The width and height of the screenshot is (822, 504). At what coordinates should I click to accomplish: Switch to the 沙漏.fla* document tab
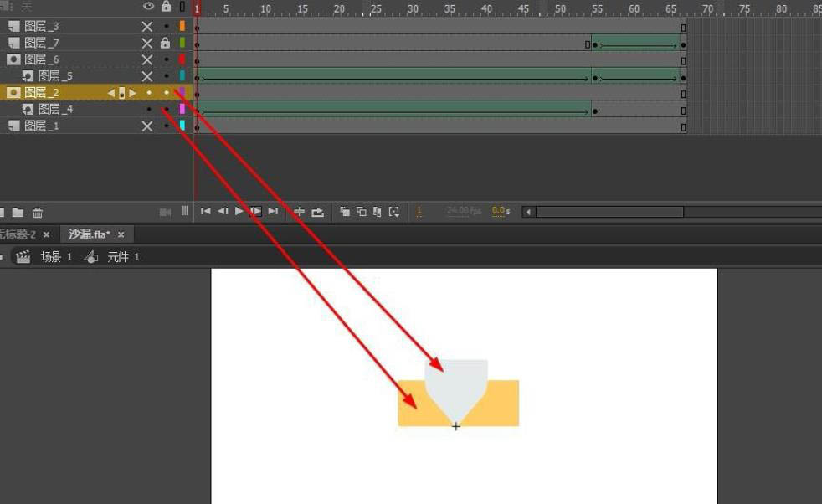[x=89, y=234]
